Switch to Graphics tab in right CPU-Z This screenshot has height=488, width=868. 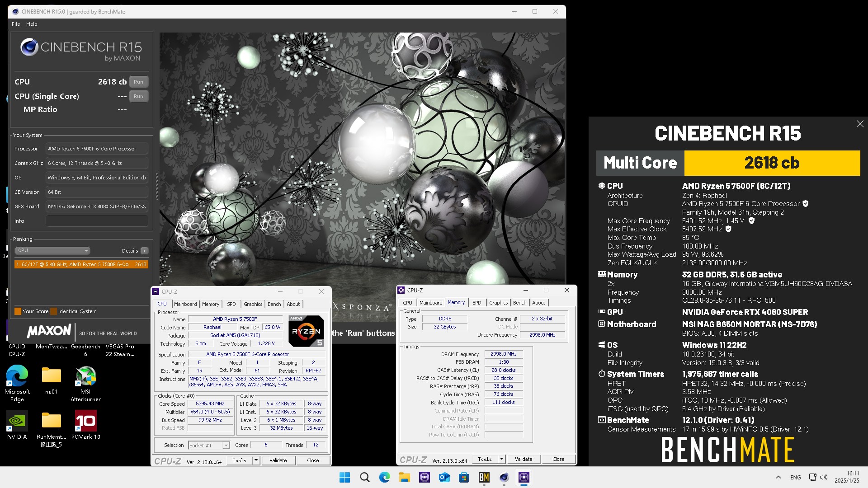click(498, 303)
